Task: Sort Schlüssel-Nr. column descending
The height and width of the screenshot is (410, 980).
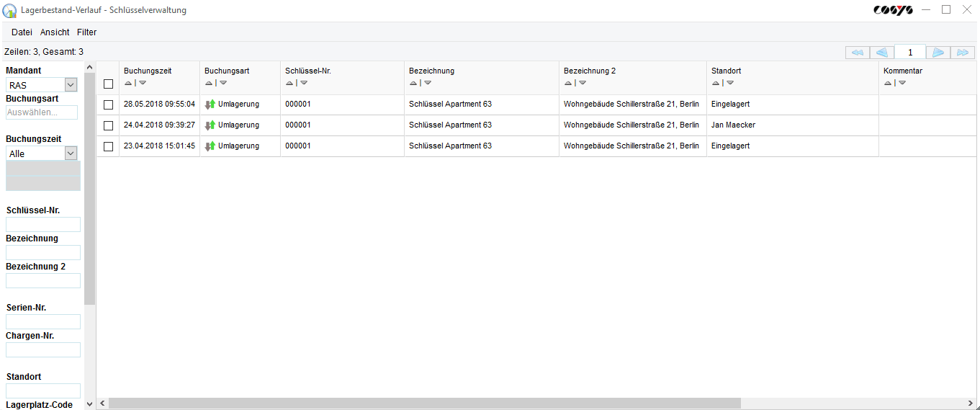Action: coord(303,83)
